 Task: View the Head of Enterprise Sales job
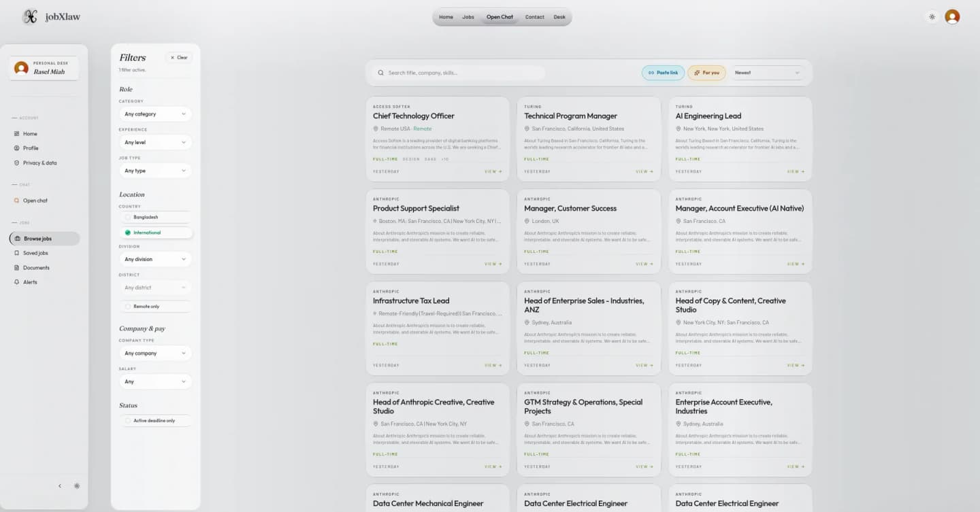pos(644,365)
